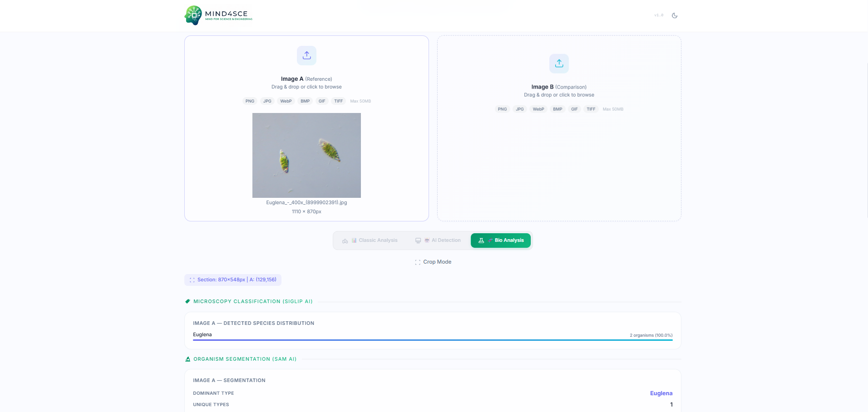The width and height of the screenshot is (868, 412).
Task: Click the monitor icon in the AI Detection tab
Action: point(418,240)
